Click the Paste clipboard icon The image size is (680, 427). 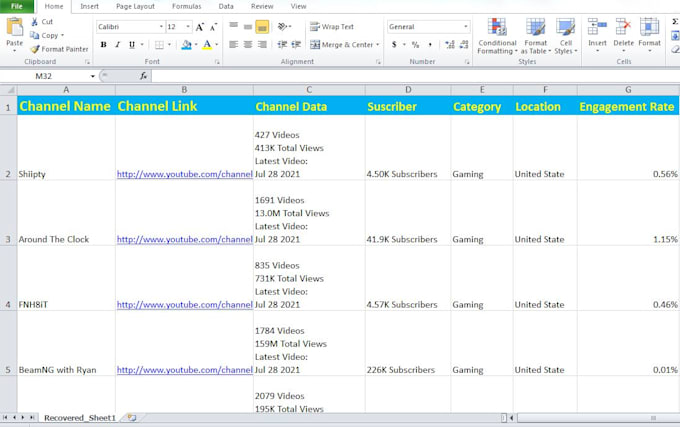click(15, 27)
